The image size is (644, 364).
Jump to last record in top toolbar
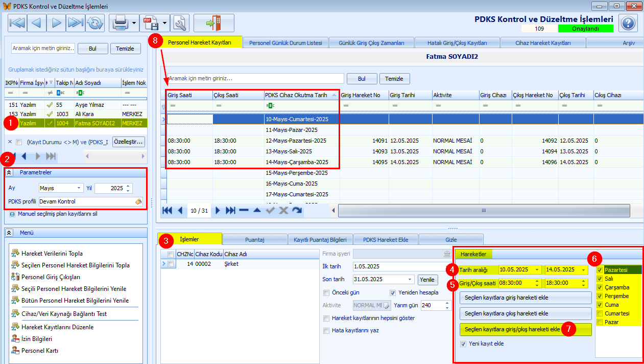[76, 23]
